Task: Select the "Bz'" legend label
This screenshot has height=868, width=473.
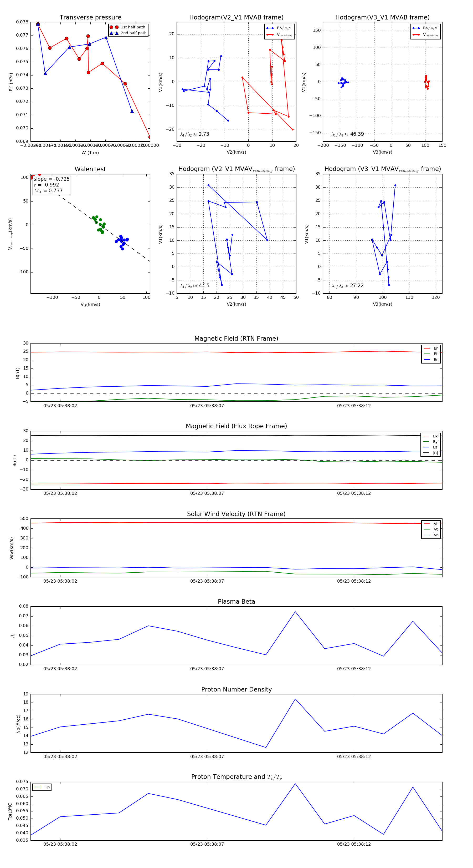Action: click(x=436, y=447)
